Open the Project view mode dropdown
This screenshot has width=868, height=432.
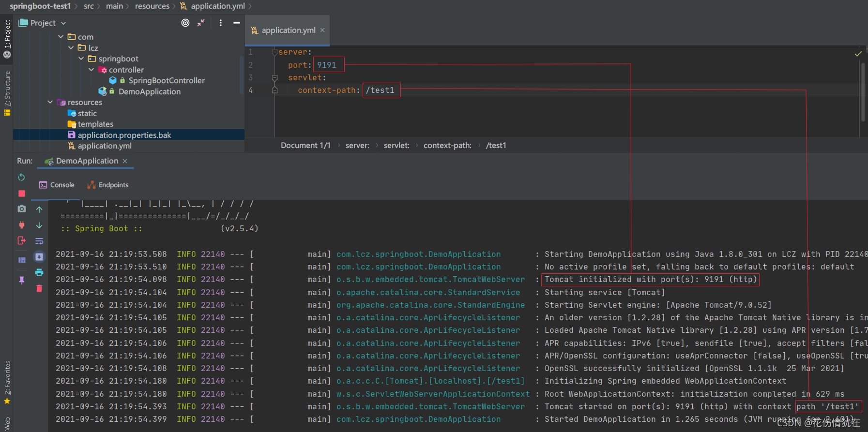tap(63, 23)
